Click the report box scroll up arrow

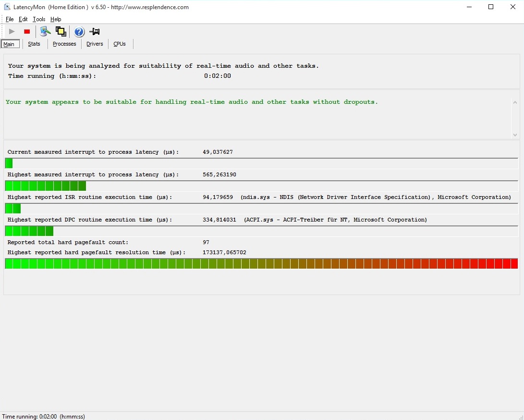click(x=515, y=102)
